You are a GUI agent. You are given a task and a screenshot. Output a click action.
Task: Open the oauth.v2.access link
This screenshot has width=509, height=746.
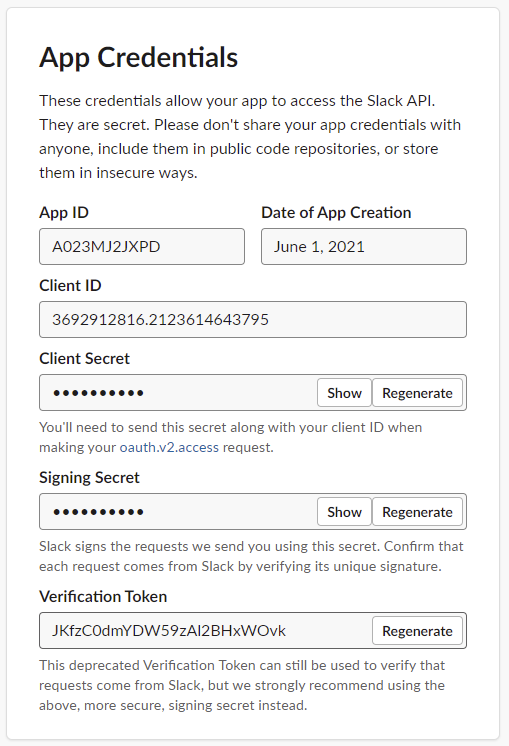click(x=169, y=447)
